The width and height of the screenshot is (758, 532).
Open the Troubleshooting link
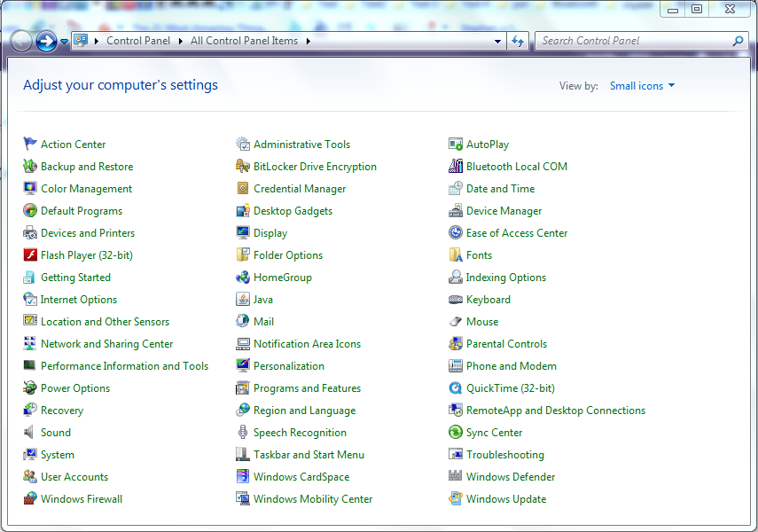click(x=505, y=455)
